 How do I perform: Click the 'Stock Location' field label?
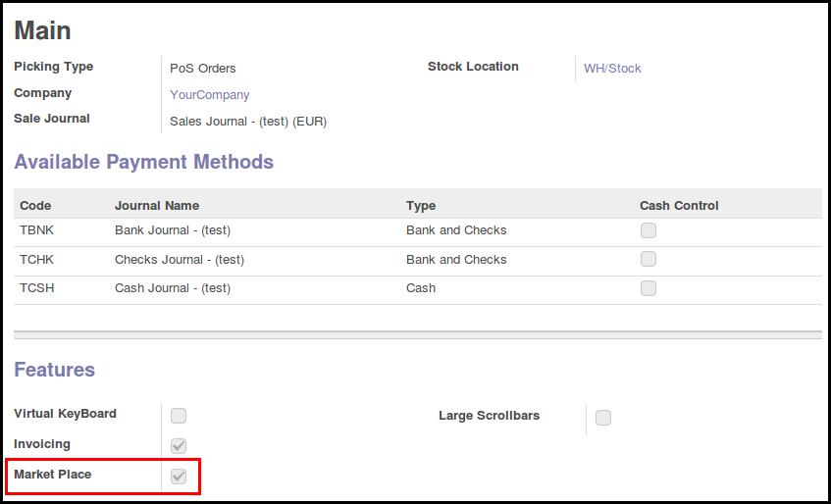click(473, 66)
